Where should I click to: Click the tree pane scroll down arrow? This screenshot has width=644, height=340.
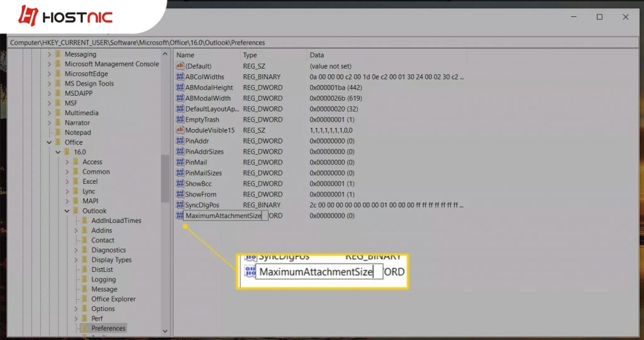[165, 331]
